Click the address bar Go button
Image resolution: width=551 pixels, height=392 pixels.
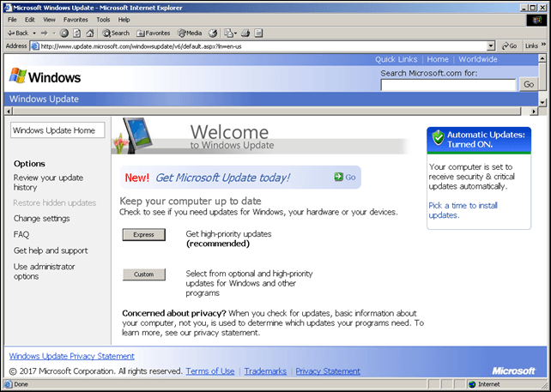pyautogui.click(x=509, y=46)
